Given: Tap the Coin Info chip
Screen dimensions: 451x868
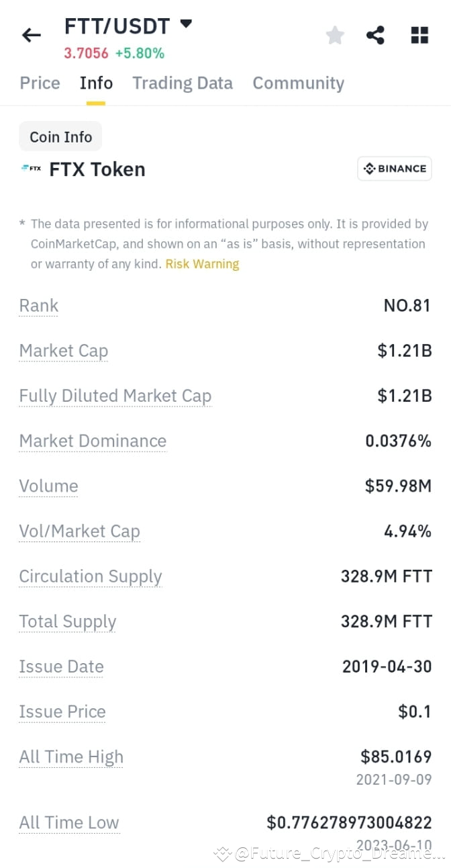Looking at the screenshot, I should tap(60, 136).
